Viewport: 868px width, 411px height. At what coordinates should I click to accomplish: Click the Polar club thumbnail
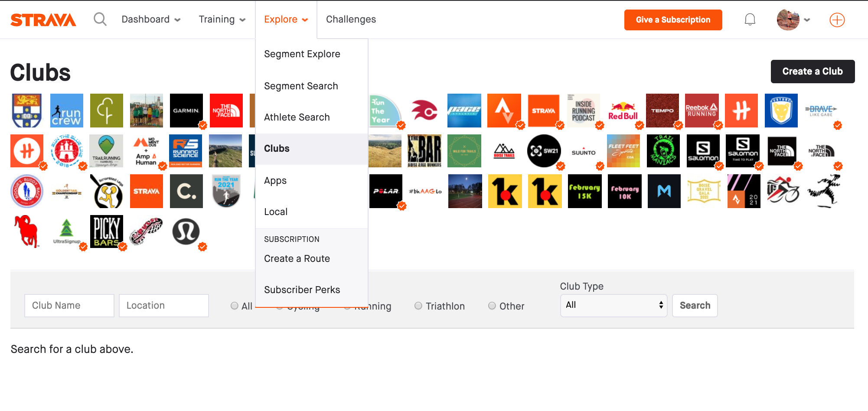[x=386, y=191]
